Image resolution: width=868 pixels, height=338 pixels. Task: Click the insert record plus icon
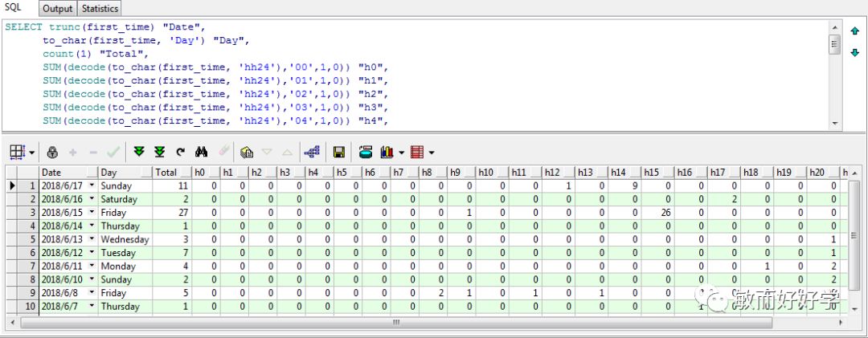72,152
